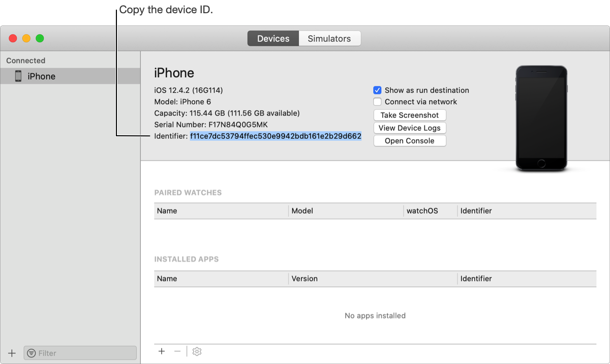Click the highlighted device identifier text
Screen dimensions: 610x364
point(276,136)
